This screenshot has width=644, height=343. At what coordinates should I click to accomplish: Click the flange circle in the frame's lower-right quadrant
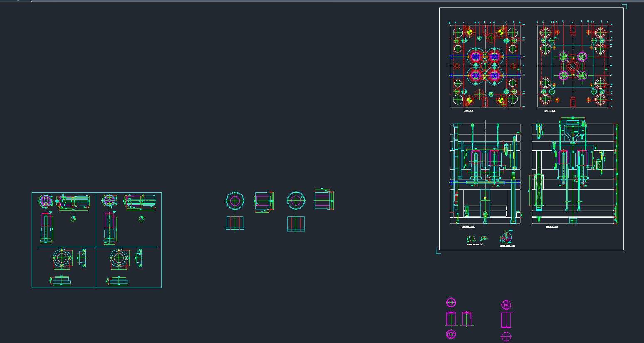(119, 258)
